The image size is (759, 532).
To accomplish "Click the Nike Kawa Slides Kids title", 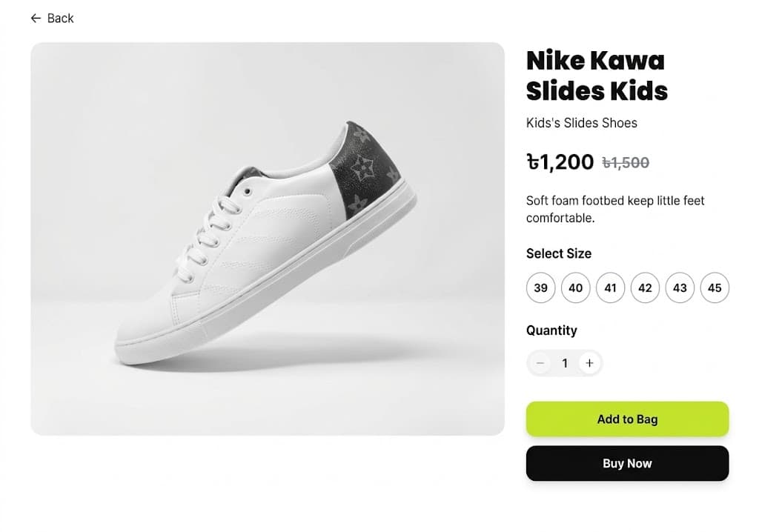I will tap(597, 76).
